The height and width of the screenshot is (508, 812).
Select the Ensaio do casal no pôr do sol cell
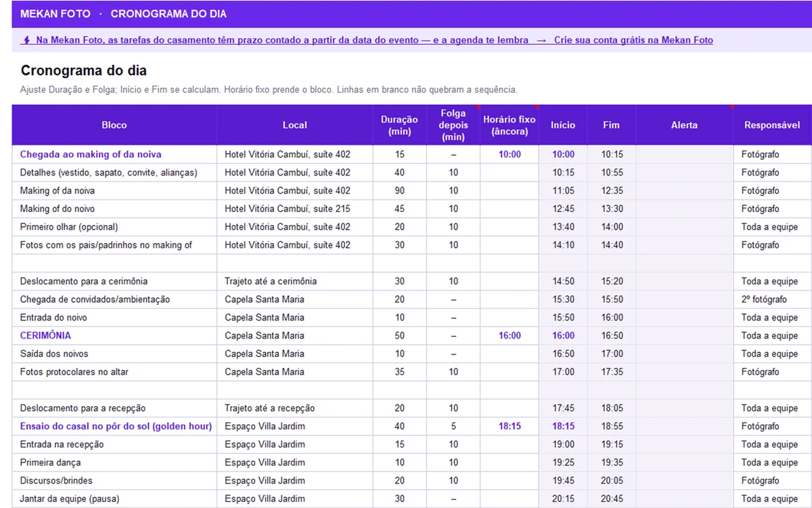[114, 426]
